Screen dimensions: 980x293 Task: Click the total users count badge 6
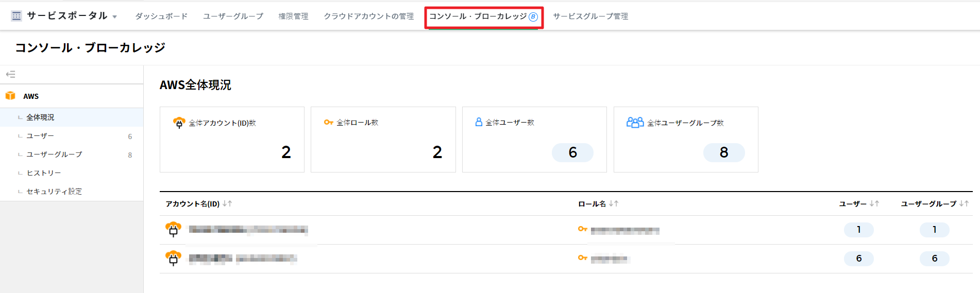572,152
